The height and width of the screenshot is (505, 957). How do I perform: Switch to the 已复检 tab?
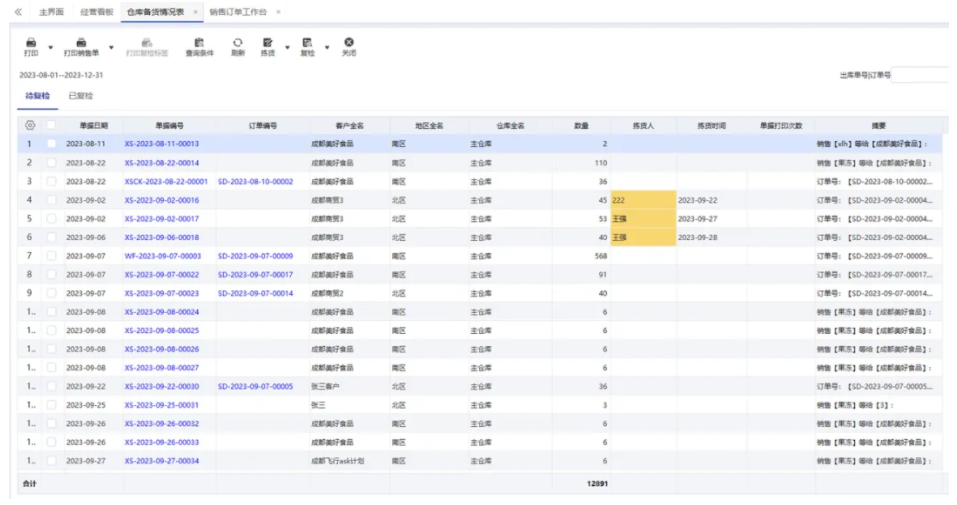tap(80, 96)
